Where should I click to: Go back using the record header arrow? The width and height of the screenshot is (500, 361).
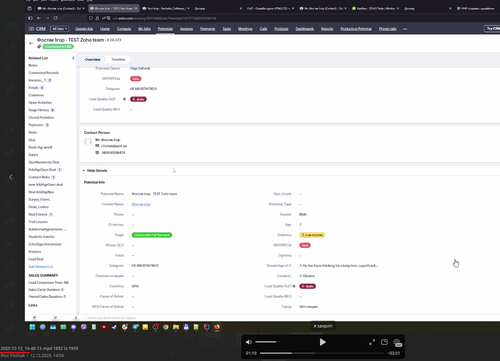coord(31,43)
